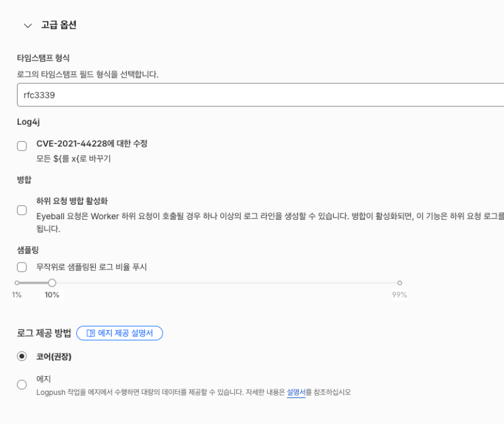Click the book icon in 에지 제공 설명서
Screen dimensions: 504x424
[91, 333]
